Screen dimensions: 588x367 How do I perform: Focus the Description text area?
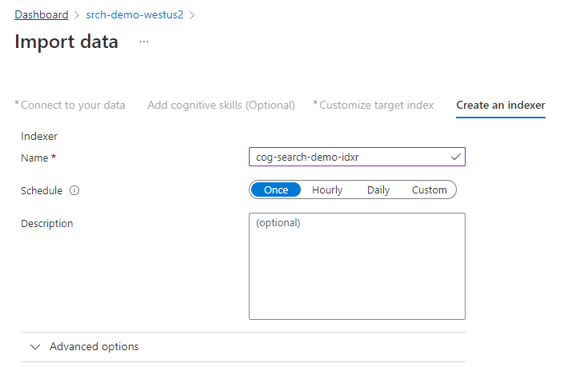(x=357, y=266)
